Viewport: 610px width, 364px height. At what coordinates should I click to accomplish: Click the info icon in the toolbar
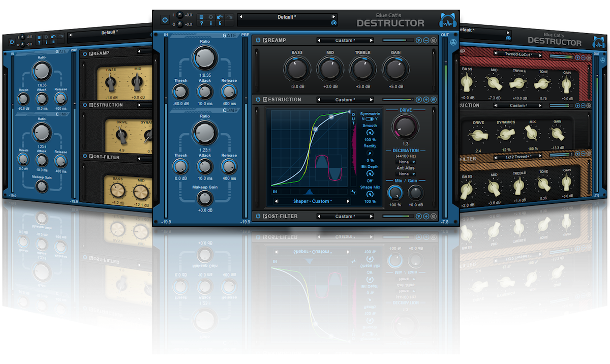click(x=210, y=23)
